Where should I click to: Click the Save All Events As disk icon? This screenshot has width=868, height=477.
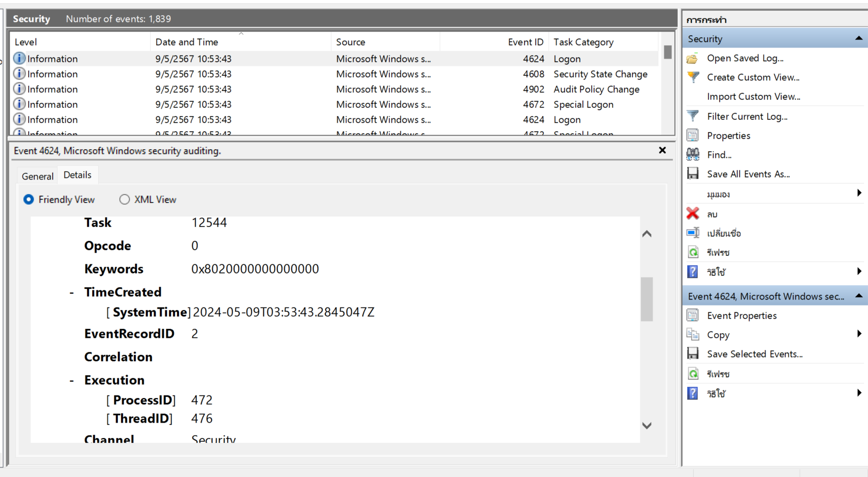coord(693,174)
